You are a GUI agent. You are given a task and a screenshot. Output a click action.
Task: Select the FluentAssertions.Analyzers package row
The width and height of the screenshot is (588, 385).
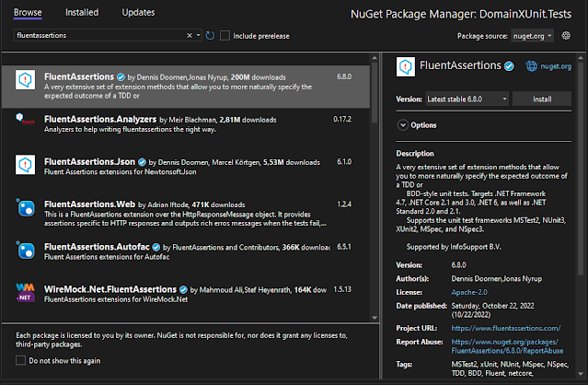point(186,130)
